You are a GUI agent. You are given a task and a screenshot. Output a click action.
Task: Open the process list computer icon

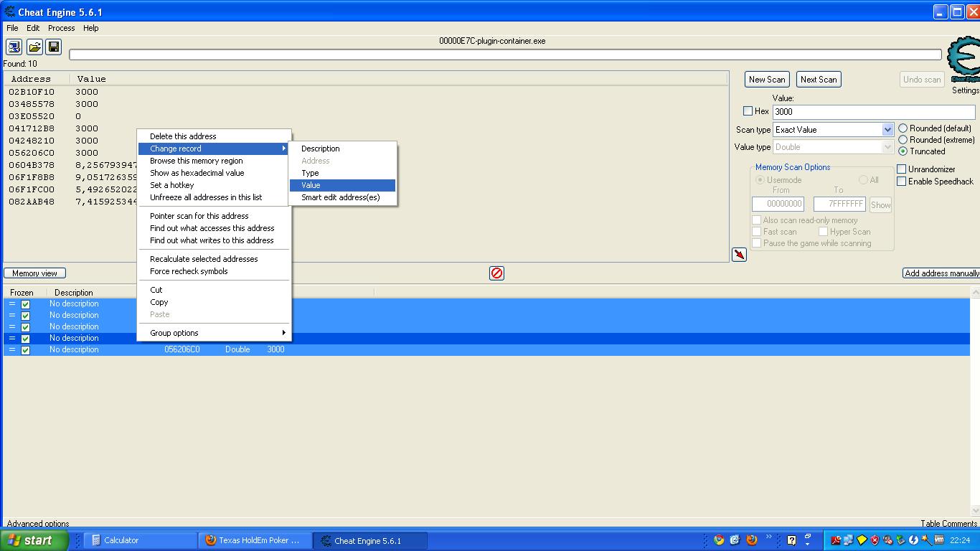click(x=14, y=47)
